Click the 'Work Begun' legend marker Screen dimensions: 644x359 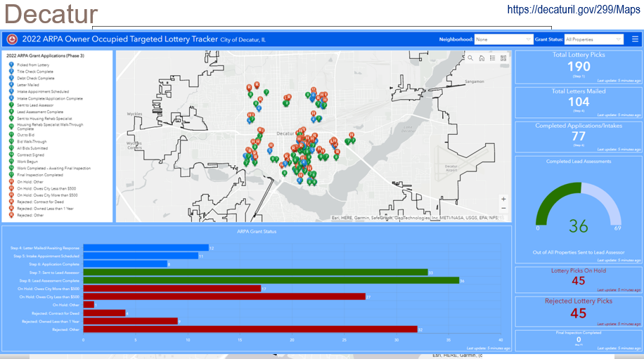11,162
